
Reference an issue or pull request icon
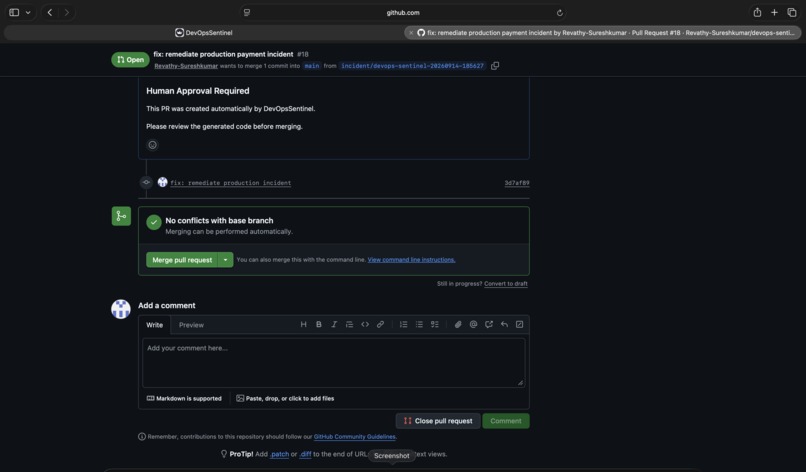point(489,324)
